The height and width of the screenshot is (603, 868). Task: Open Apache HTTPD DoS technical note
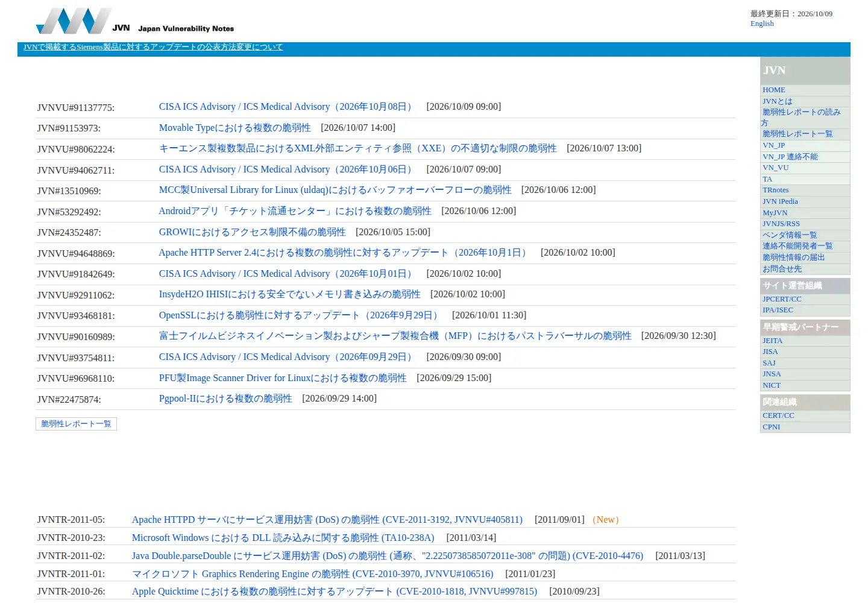click(x=327, y=520)
